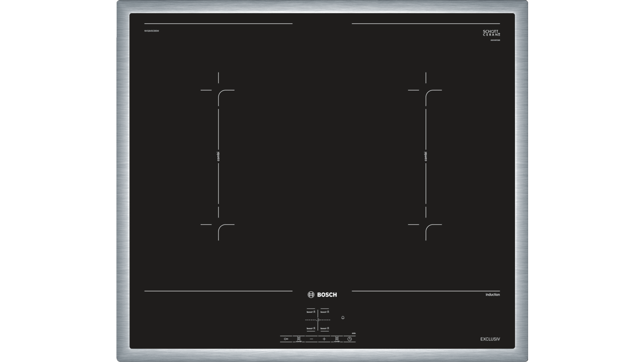Tap the main power symbol in the zone selector
The image size is (644, 362).
coord(318,320)
